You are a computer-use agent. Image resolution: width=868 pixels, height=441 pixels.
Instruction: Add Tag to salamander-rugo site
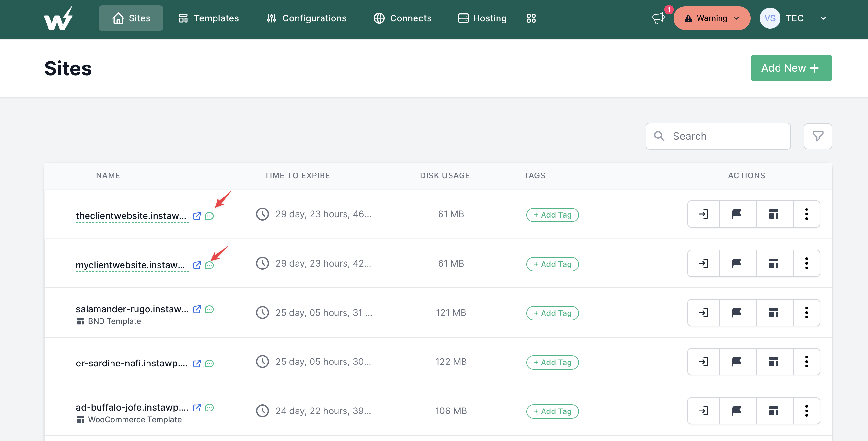click(552, 313)
